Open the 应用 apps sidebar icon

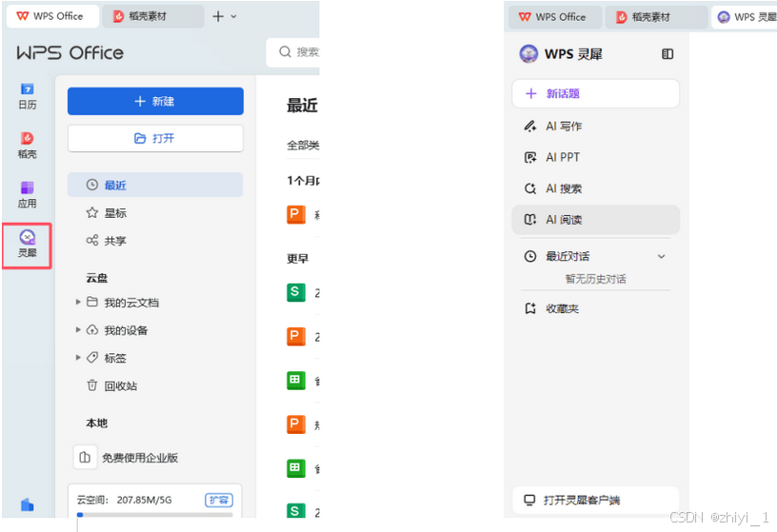coord(28,194)
